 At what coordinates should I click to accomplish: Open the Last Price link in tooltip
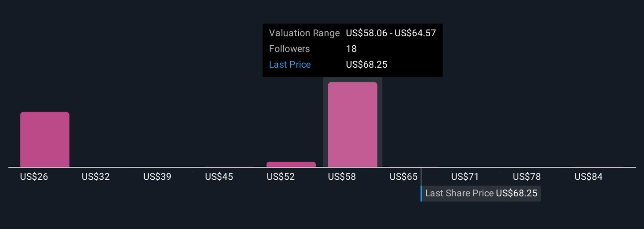(290, 65)
